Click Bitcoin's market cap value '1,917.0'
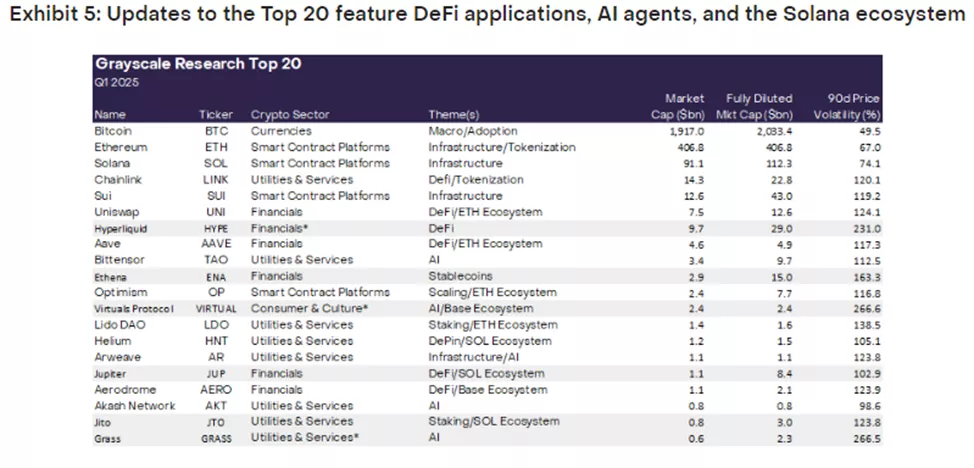The height and width of the screenshot is (468, 974). coord(688,131)
